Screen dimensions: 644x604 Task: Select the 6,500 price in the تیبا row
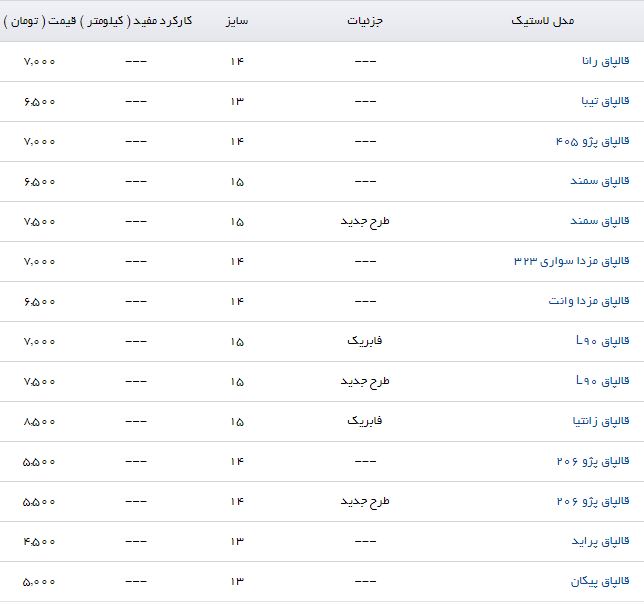tap(39, 101)
